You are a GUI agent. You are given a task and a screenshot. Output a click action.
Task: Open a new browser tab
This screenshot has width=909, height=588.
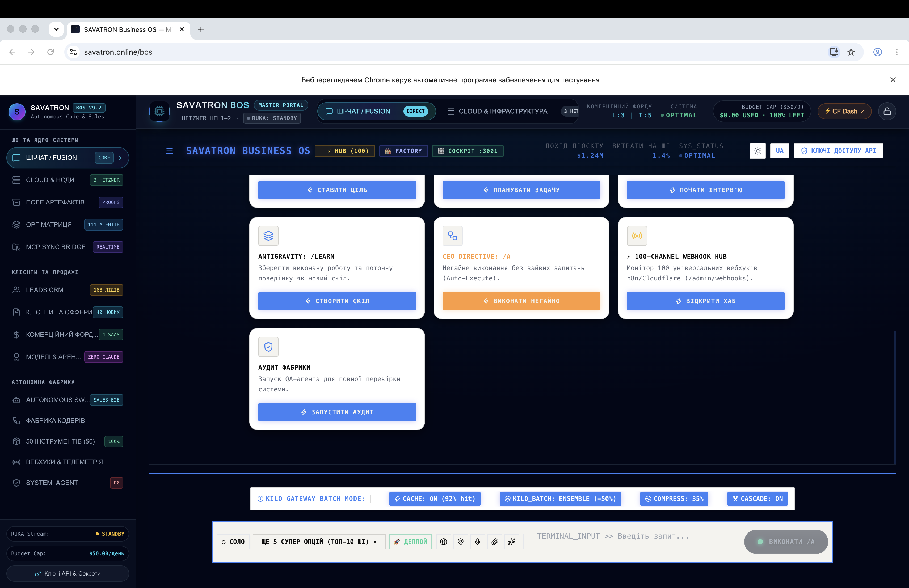(x=201, y=29)
